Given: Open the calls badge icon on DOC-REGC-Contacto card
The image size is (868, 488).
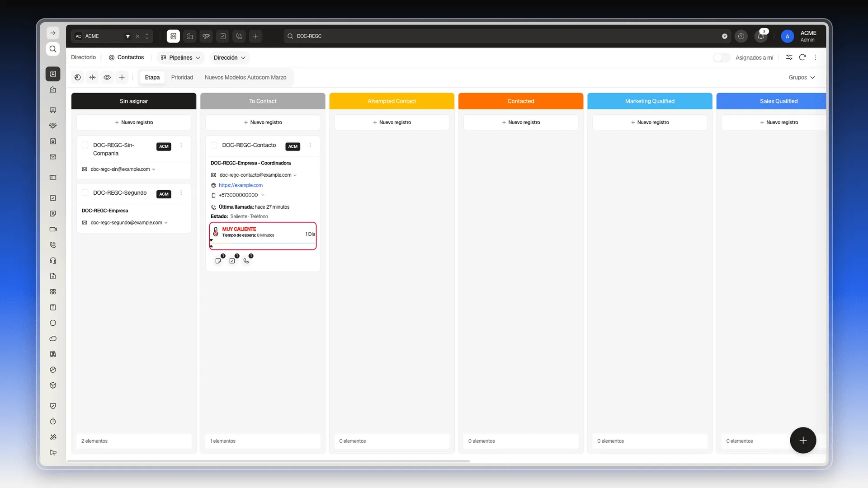Looking at the screenshot, I should [x=246, y=261].
